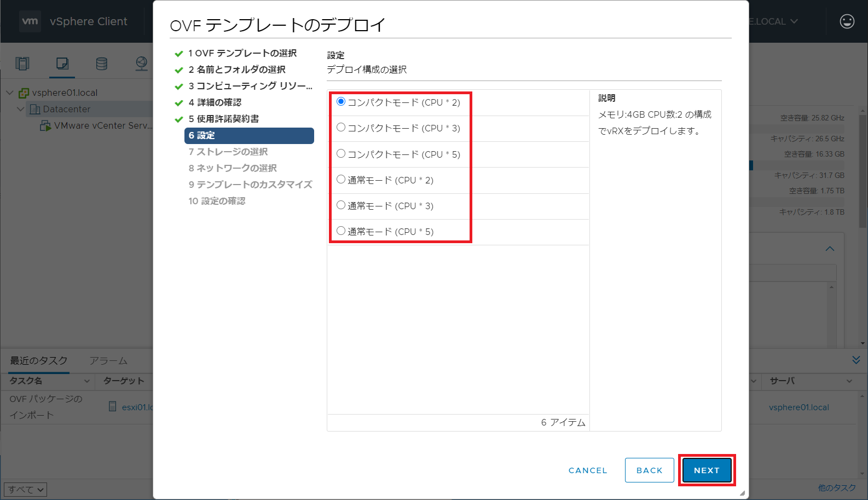Viewport: 868px width, 500px height.
Task: Open the 他のタスク link
Action: coord(837,487)
